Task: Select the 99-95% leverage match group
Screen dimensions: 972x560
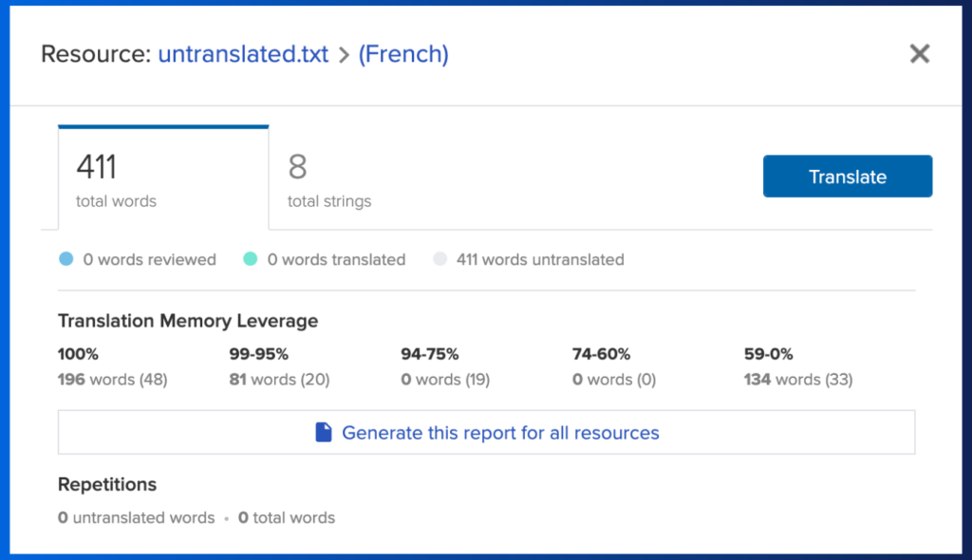Action: coord(280,366)
